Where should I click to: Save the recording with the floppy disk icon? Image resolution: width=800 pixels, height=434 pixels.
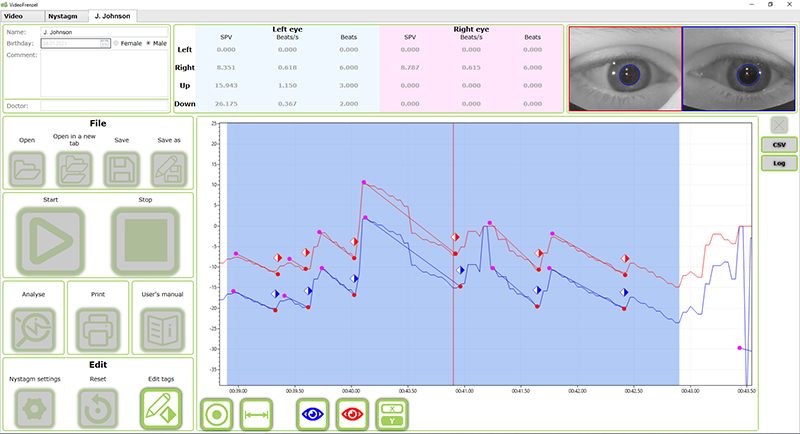(121, 170)
